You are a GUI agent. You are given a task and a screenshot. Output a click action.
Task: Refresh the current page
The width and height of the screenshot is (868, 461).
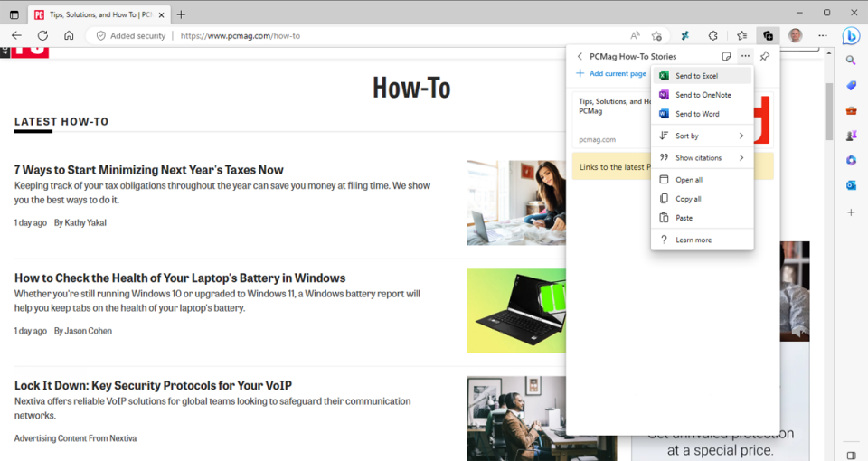[x=42, y=35]
